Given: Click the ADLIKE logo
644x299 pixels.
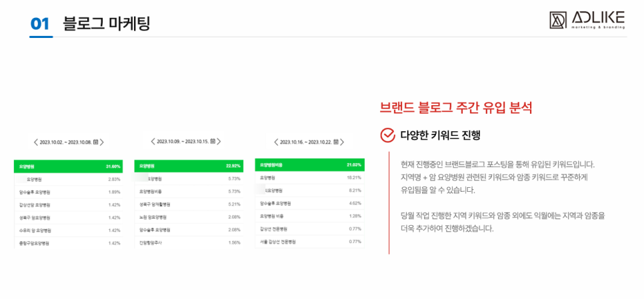Looking at the screenshot, I should click(587, 20).
